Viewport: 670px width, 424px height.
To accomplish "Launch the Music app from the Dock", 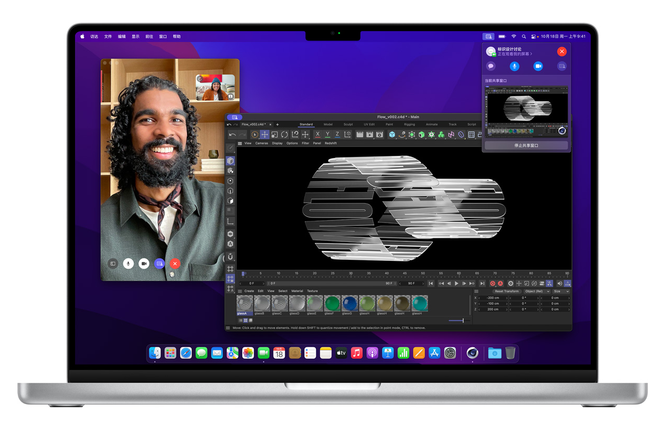I will coord(357,353).
